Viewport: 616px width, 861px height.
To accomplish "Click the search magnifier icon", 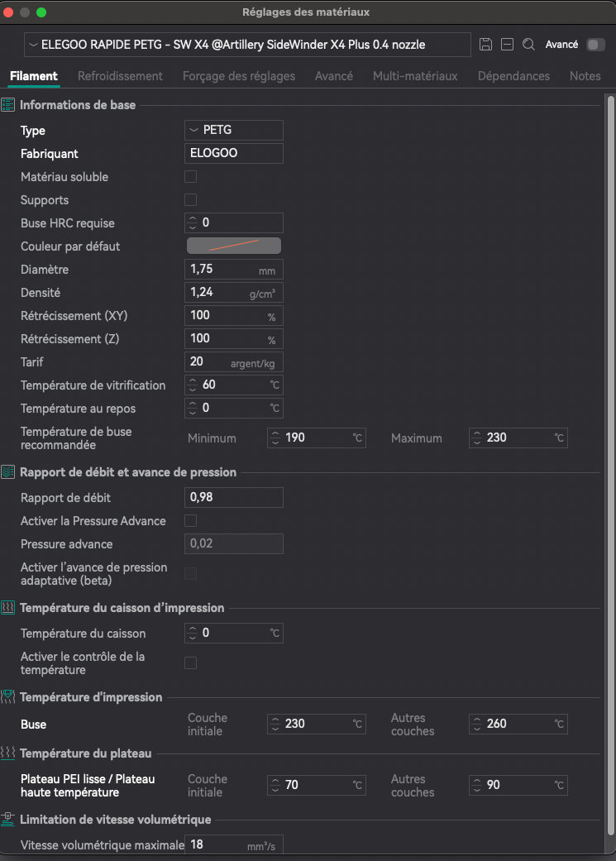I will click(x=529, y=45).
